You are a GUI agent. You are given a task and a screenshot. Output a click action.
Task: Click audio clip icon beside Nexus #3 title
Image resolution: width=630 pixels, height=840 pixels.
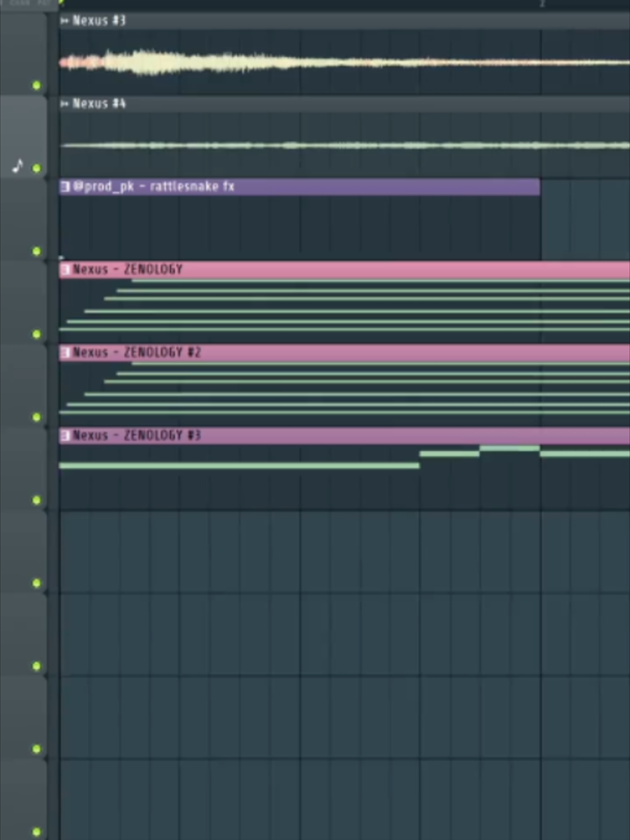(x=65, y=21)
